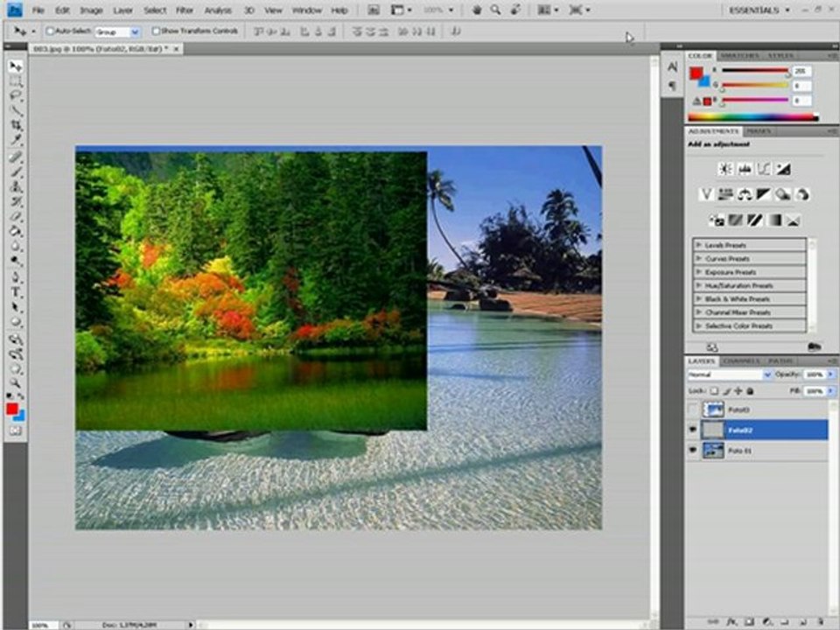Select the Foto03 layer thumbnail

(x=713, y=409)
